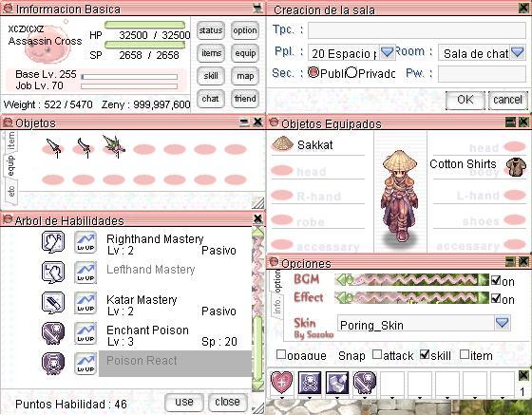
Task: Select the Cotton Shirts armor icon
Action: 516,167
